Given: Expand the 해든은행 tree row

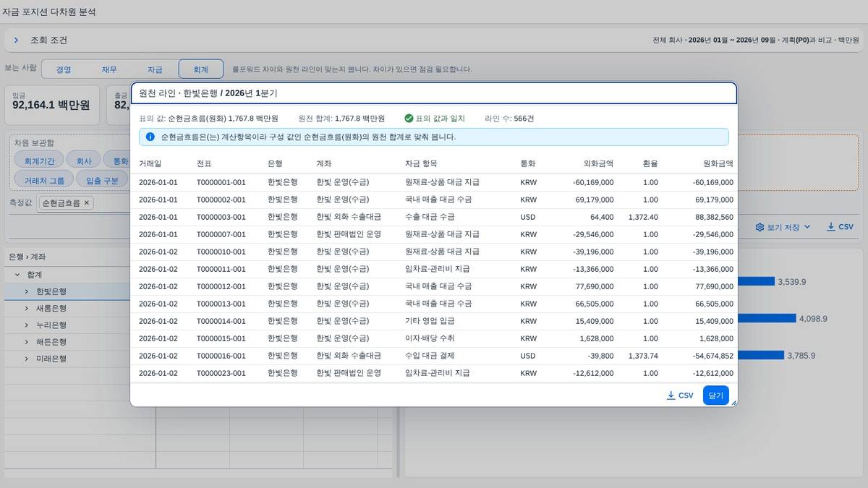Looking at the screenshot, I should tap(27, 341).
